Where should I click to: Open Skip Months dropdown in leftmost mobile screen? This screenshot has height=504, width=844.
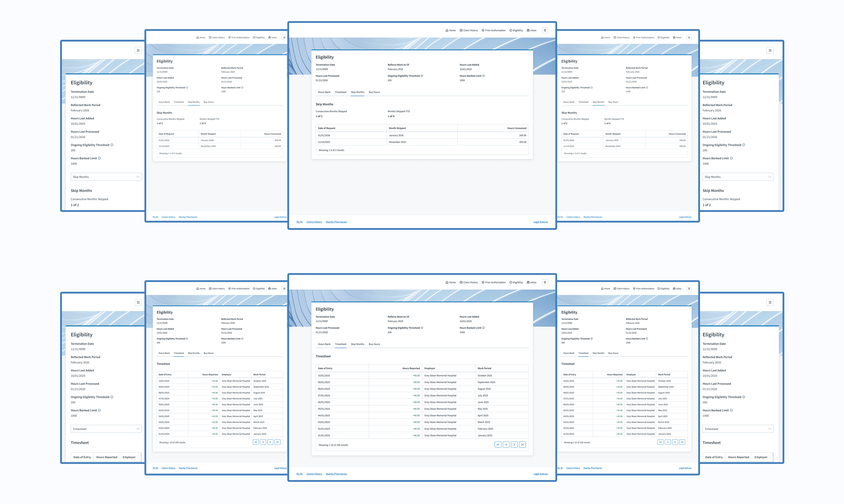pyautogui.click(x=106, y=177)
